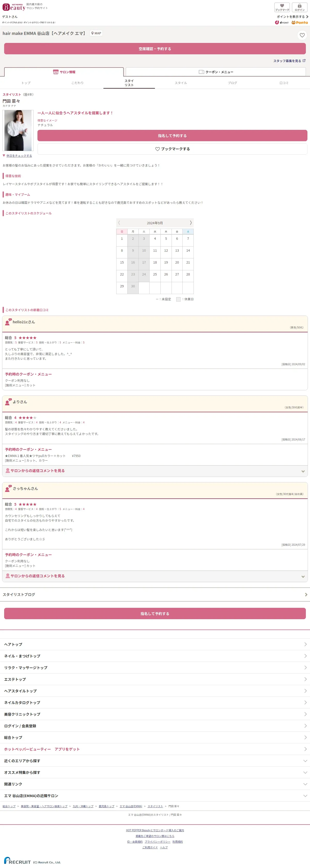
Task: Click ブックマークする button
Action: (x=172, y=149)
